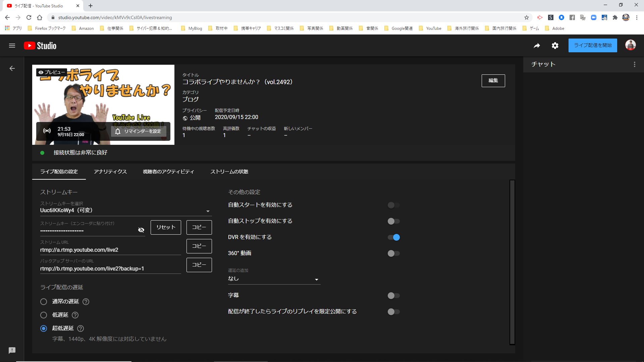Switch to アナリティクス tab
This screenshot has width=644, height=362.
110,172
